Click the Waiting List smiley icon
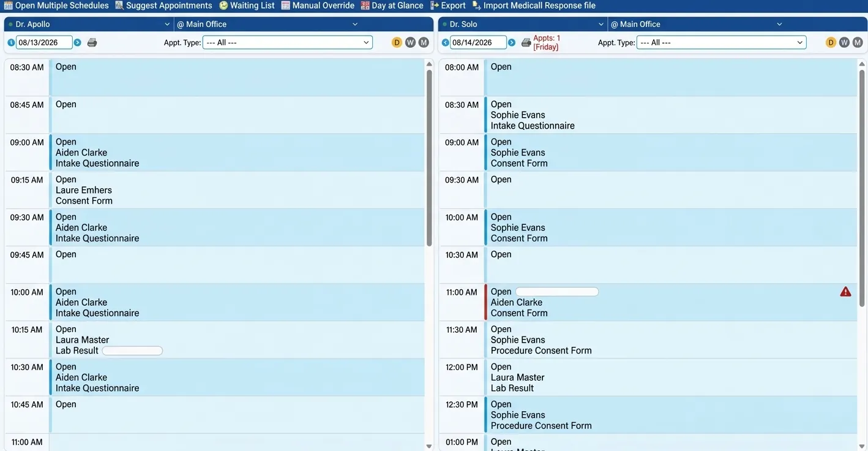 coord(223,6)
